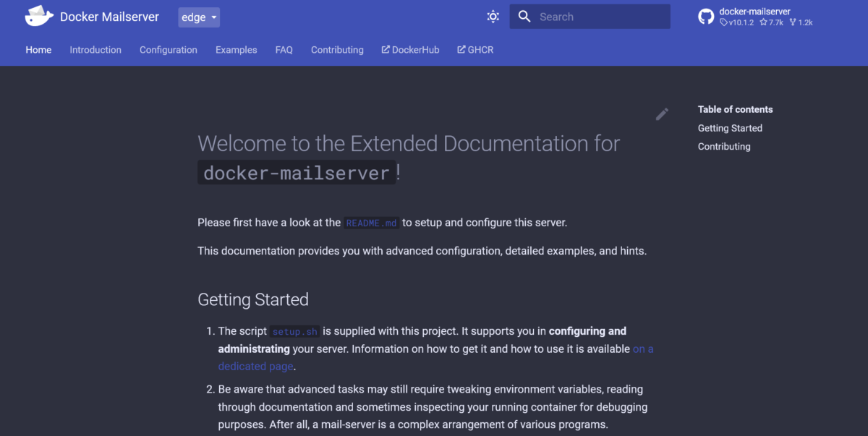Click the 7.7k stars count
The image size is (868, 436).
pyautogui.click(x=771, y=22)
